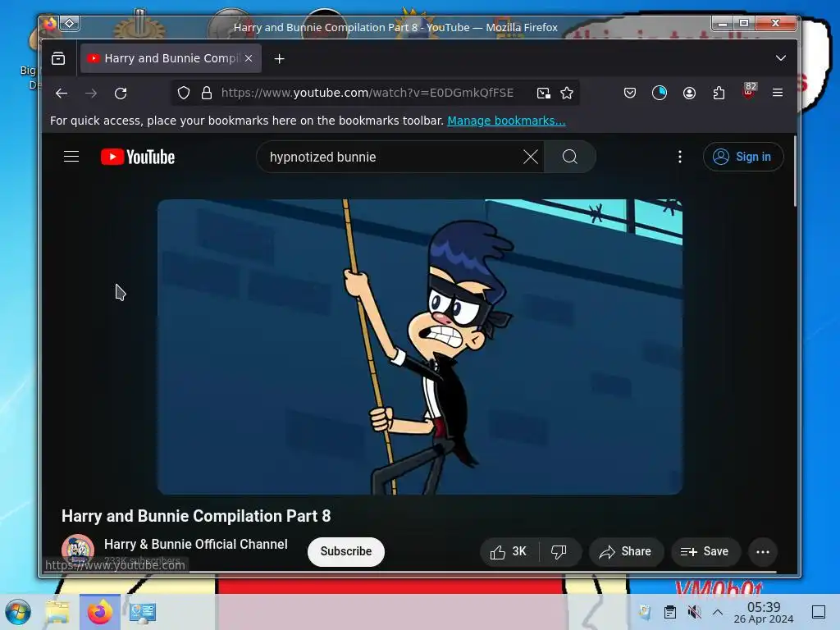Close the Harry and Bunnie Compilation tab

pyautogui.click(x=249, y=58)
